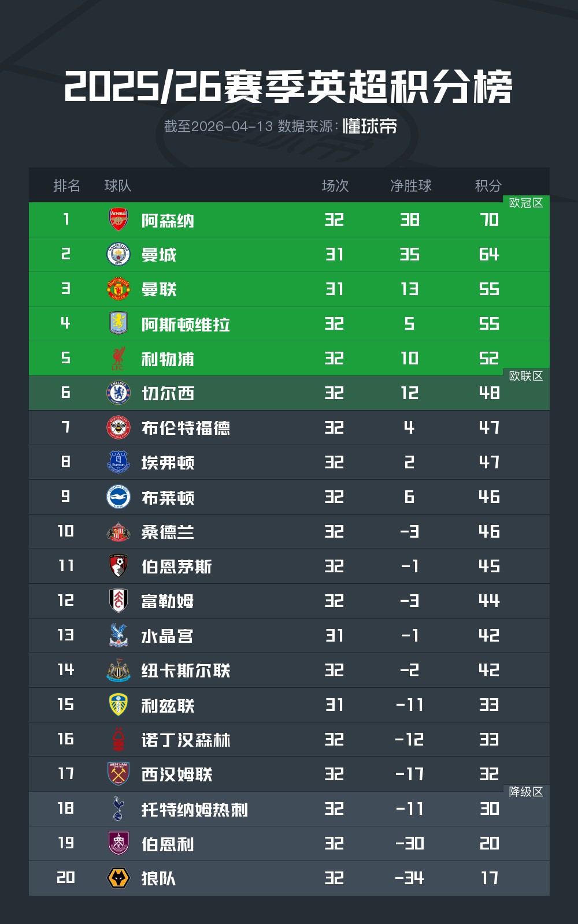Image resolution: width=578 pixels, height=924 pixels.
Task: Select the Wolves wolf-head badge
Action: coord(118,878)
